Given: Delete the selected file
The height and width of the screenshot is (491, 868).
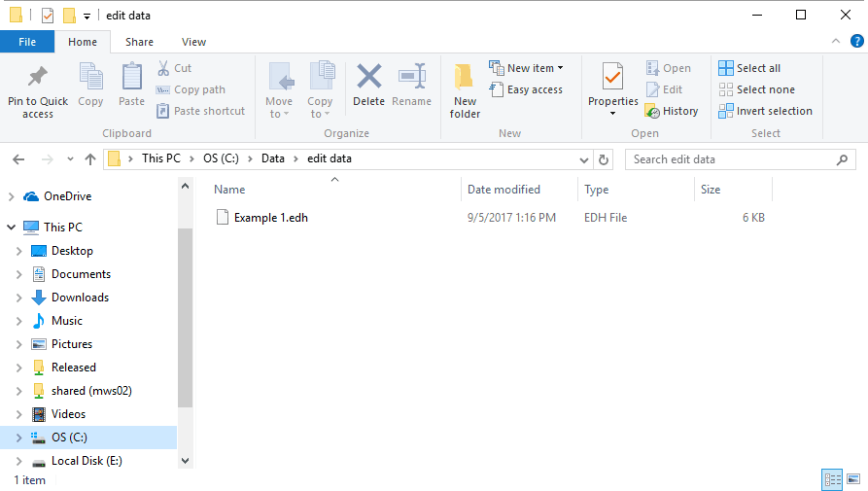Looking at the screenshot, I should tap(368, 85).
